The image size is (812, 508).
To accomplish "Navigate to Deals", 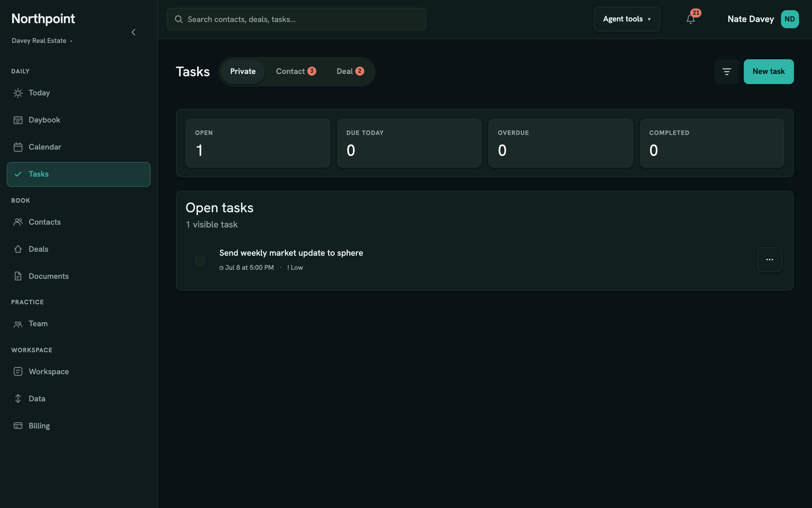I will [78, 249].
